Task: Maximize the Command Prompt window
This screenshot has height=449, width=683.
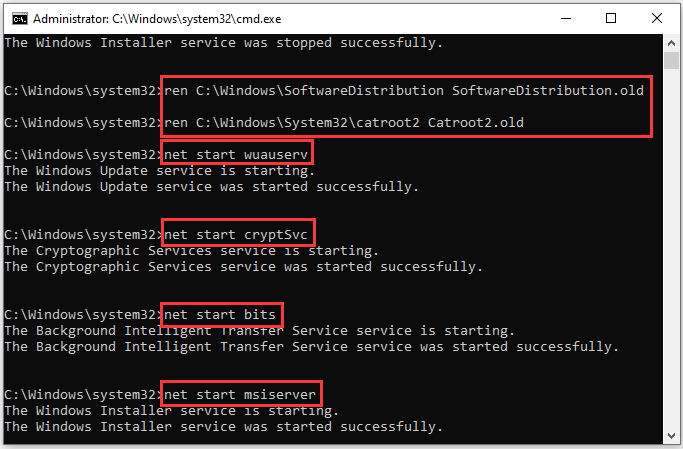Action: [x=610, y=18]
